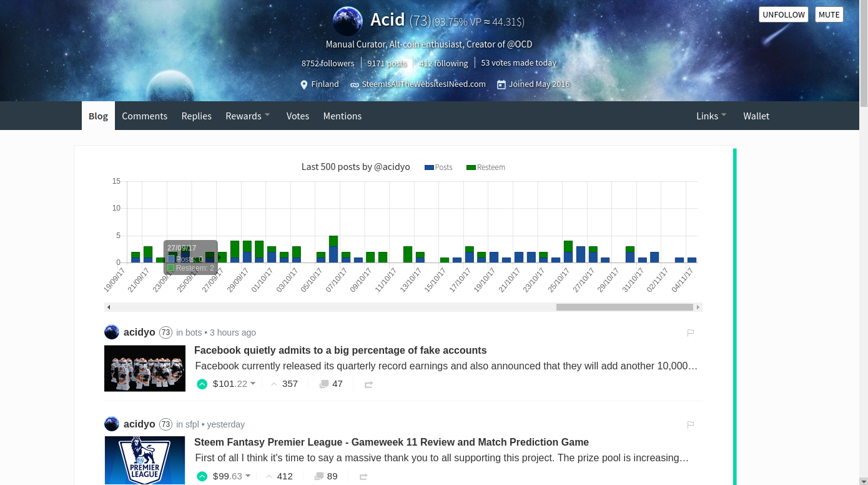Click the link chain icon beside website
868x485 pixels.
[355, 85]
